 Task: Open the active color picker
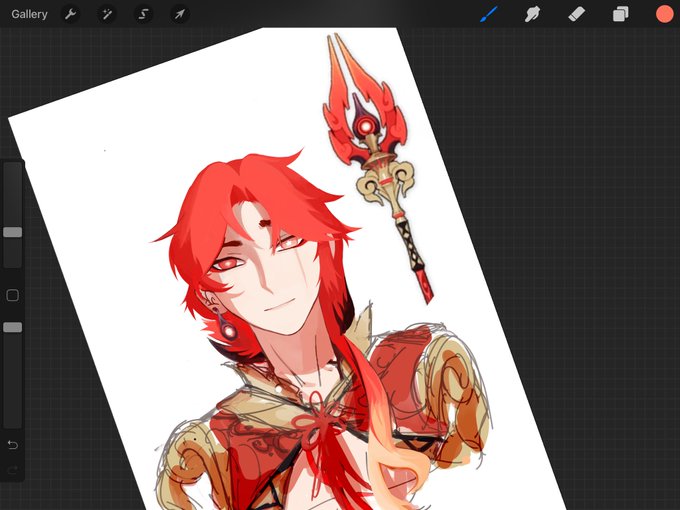coord(664,14)
